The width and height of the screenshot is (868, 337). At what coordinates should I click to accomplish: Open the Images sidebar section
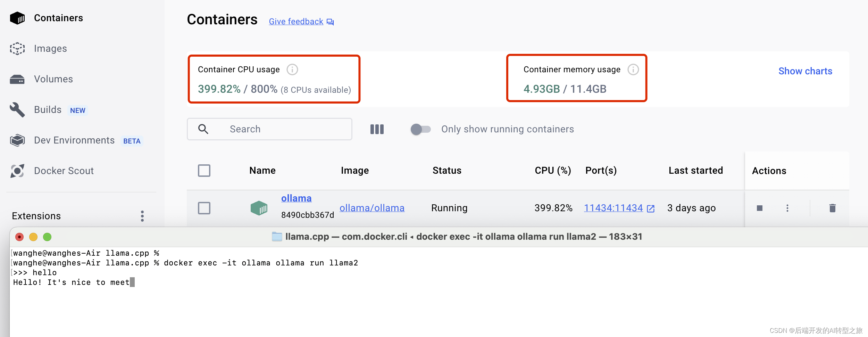(50, 49)
